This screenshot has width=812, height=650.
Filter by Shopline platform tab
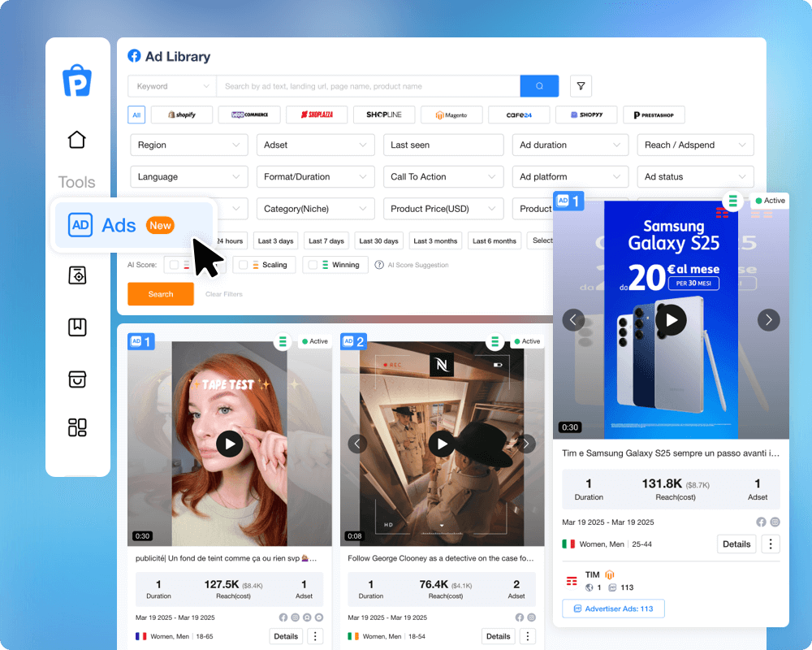[x=384, y=115]
